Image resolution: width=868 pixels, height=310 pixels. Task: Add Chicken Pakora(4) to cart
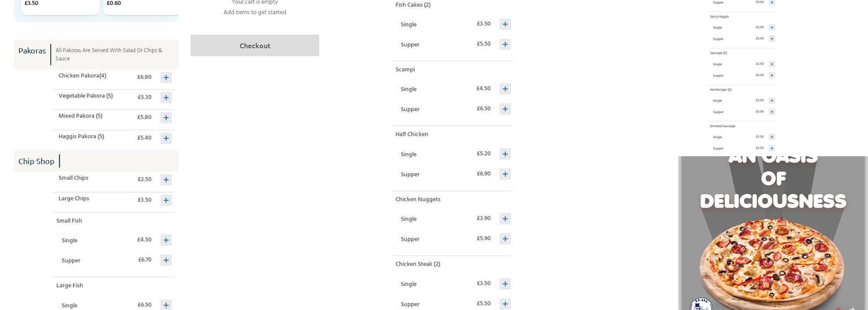pyautogui.click(x=166, y=77)
